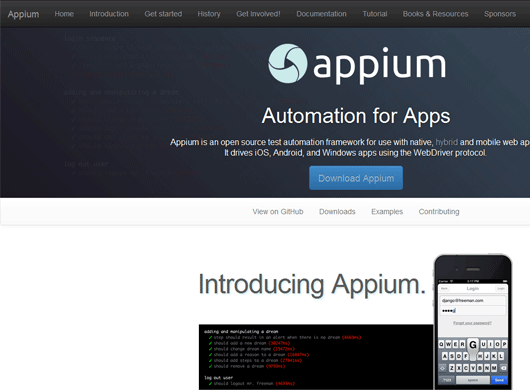Image resolution: width=530 pixels, height=390 pixels.
Task: Open the Contributing link
Action: pos(439,212)
